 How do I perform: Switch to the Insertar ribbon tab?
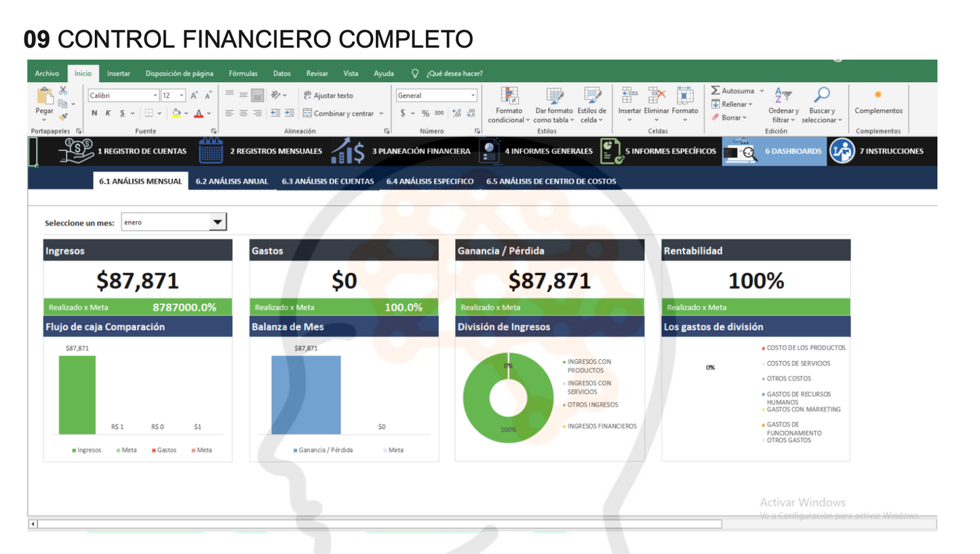tap(119, 73)
